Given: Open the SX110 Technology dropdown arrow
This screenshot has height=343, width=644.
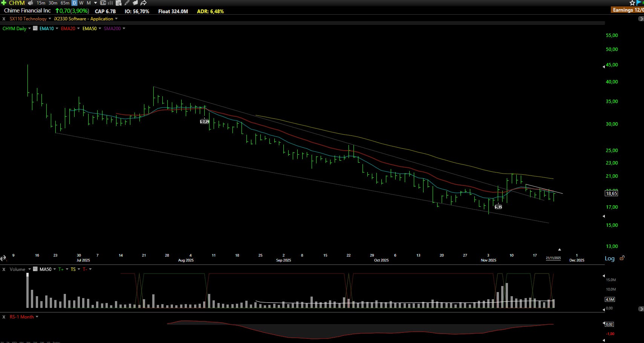Looking at the screenshot, I should pos(50,18).
